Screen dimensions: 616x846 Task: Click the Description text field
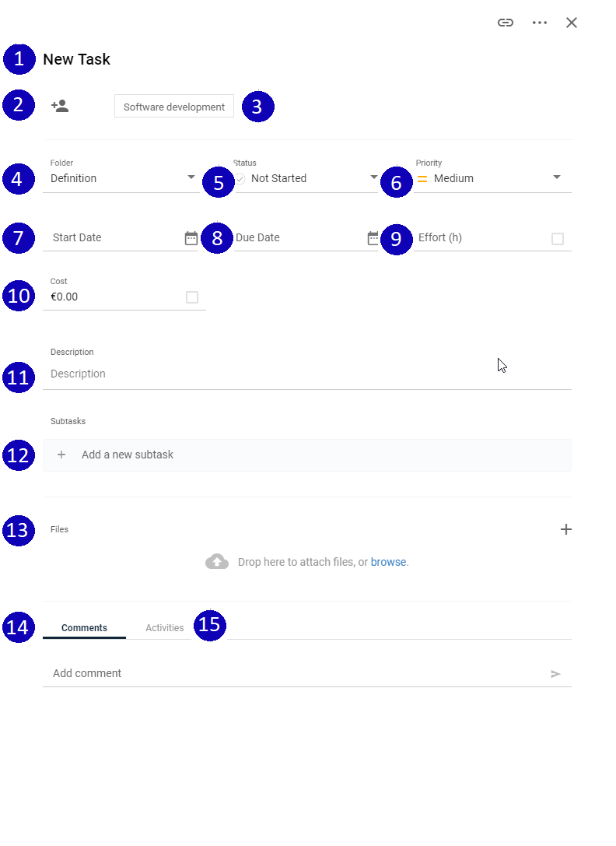(307, 374)
